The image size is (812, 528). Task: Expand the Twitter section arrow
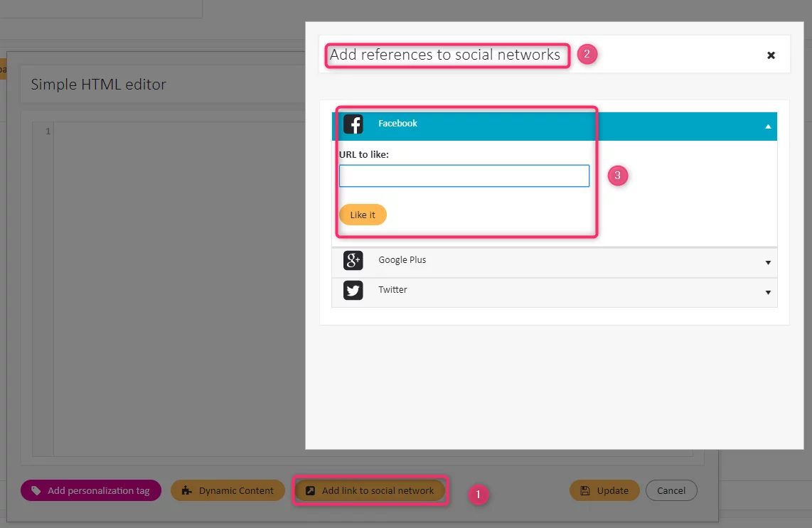[x=768, y=293]
